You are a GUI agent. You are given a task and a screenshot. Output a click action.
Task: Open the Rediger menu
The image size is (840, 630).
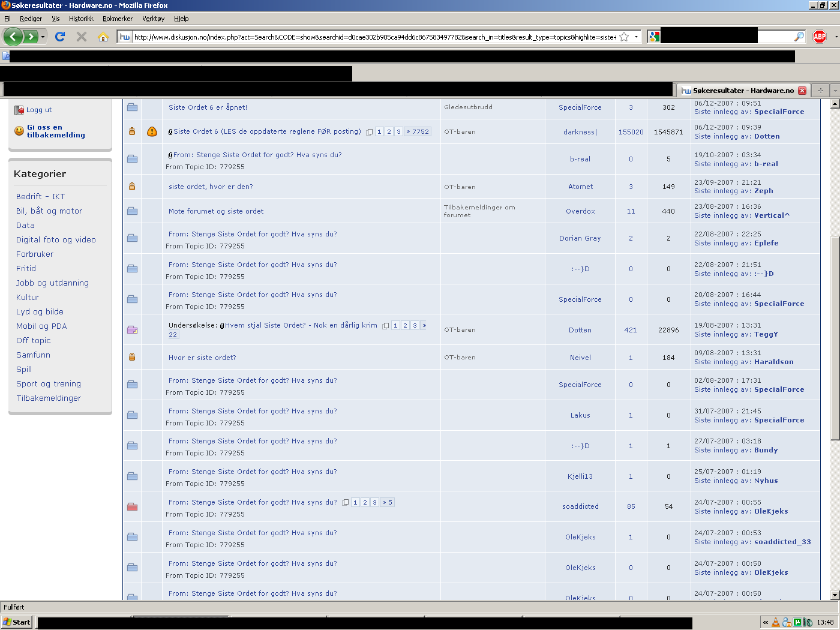[31, 19]
